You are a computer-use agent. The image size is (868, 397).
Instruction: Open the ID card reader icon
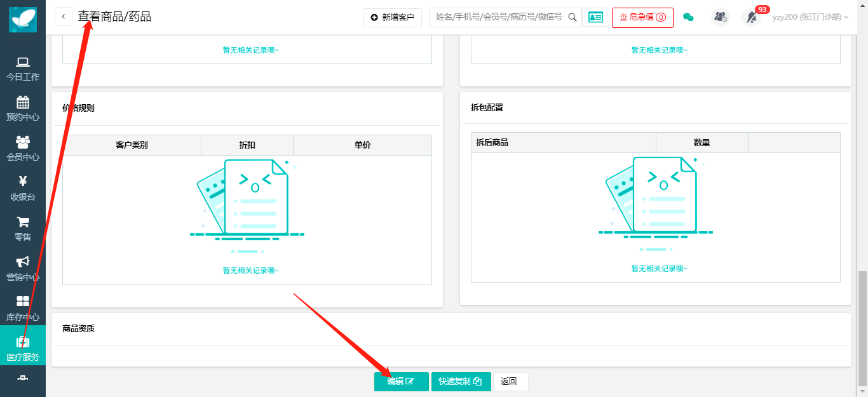point(595,17)
